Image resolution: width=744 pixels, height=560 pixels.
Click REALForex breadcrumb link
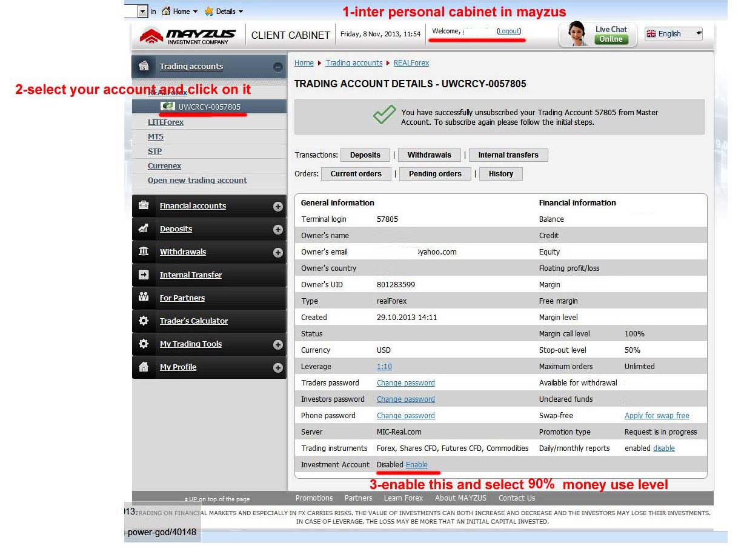tap(411, 63)
